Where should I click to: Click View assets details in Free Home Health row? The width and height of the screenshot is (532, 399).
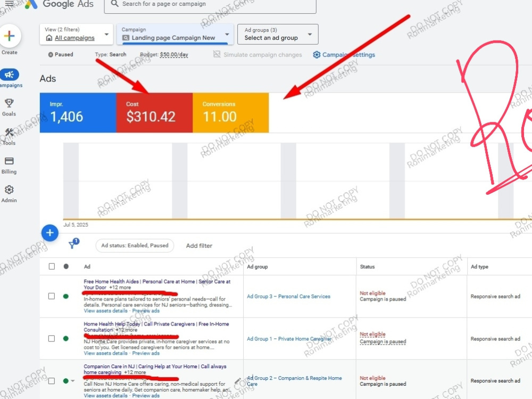(106, 311)
